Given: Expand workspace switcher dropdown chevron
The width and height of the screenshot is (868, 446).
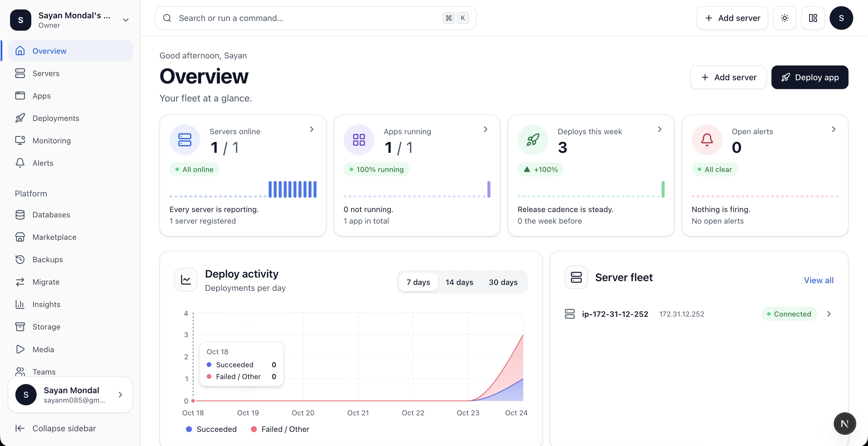Looking at the screenshot, I should pos(126,20).
